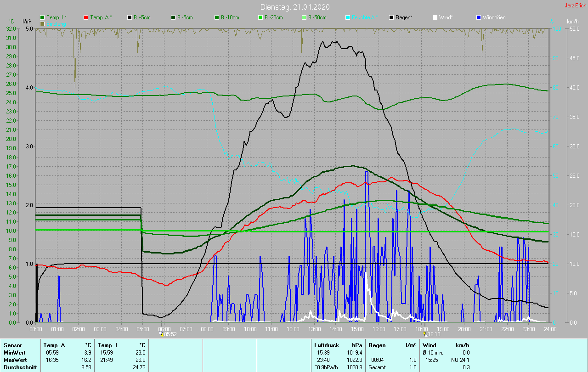Click the sunset icon at 18:10
Screen dimensions: 588x372
(x=424, y=334)
